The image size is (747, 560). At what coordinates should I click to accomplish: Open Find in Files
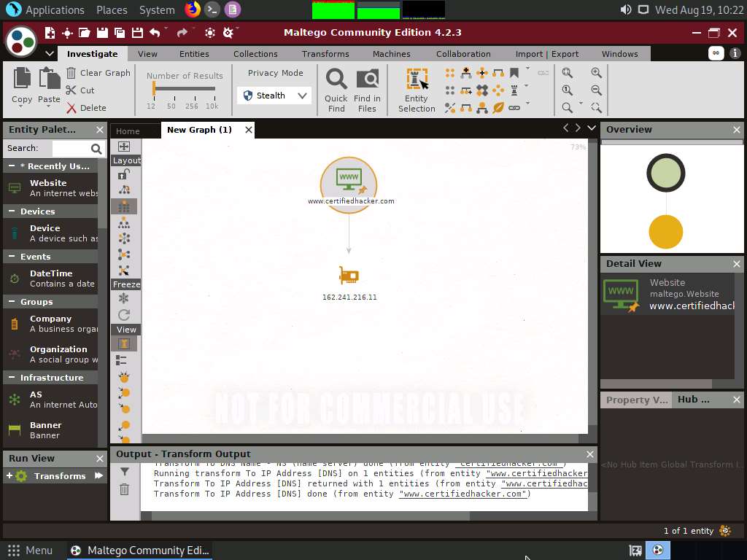(x=368, y=90)
